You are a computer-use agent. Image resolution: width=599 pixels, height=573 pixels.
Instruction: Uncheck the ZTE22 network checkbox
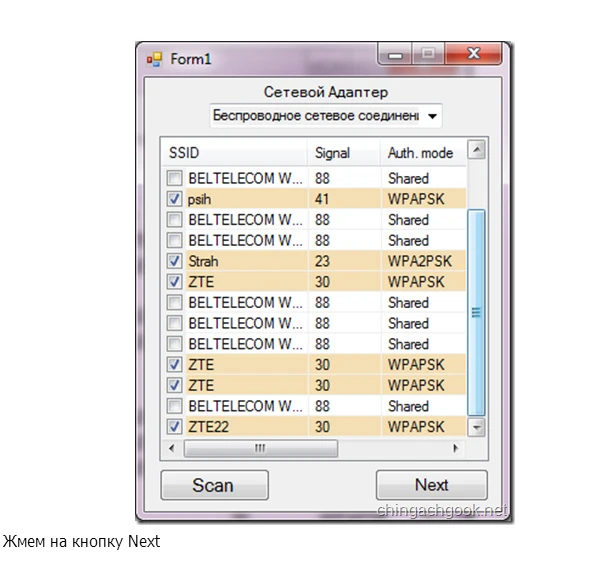point(175,426)
